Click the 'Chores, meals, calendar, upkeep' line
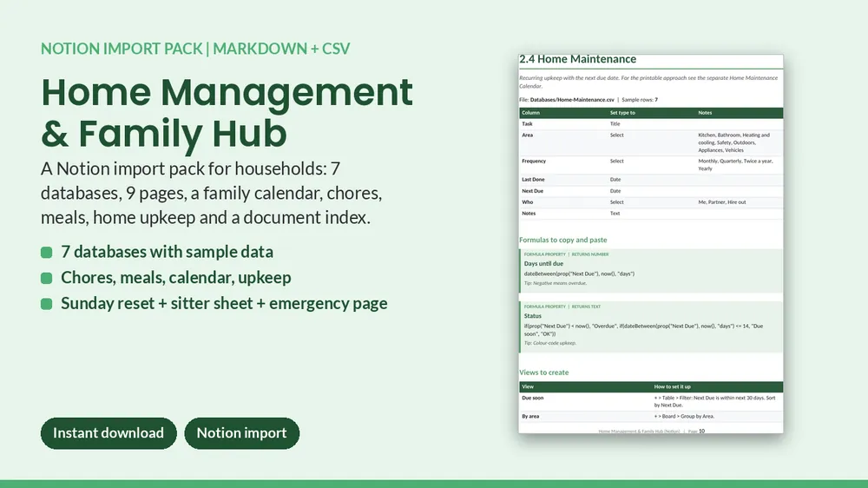Screen dimensions: 868x488 click(x=176, y=278)
